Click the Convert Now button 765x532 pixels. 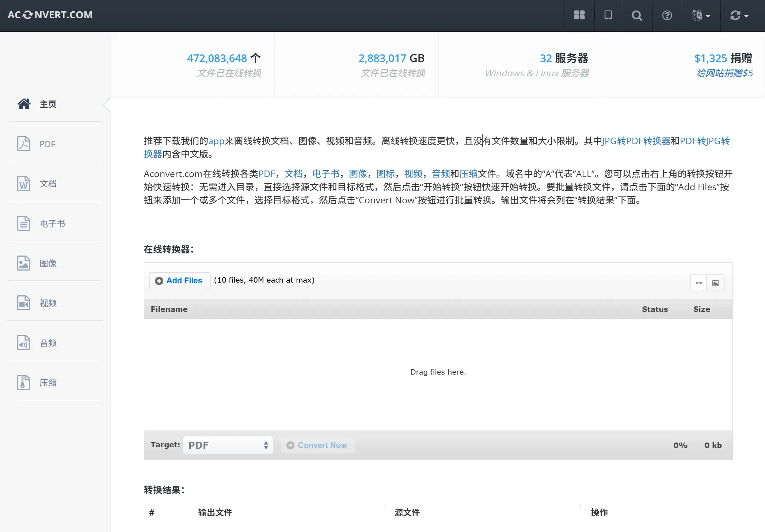point(317,445)
